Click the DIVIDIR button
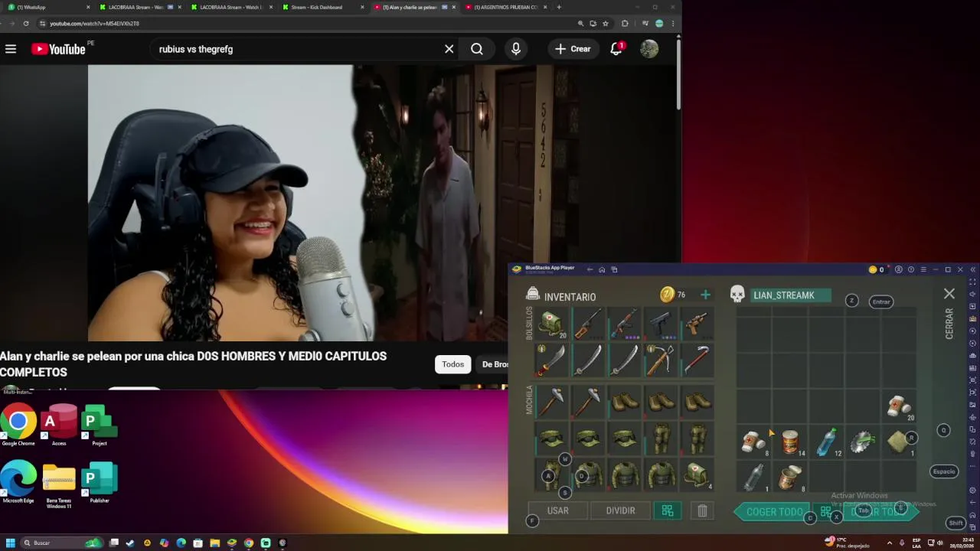 (621, 510)
